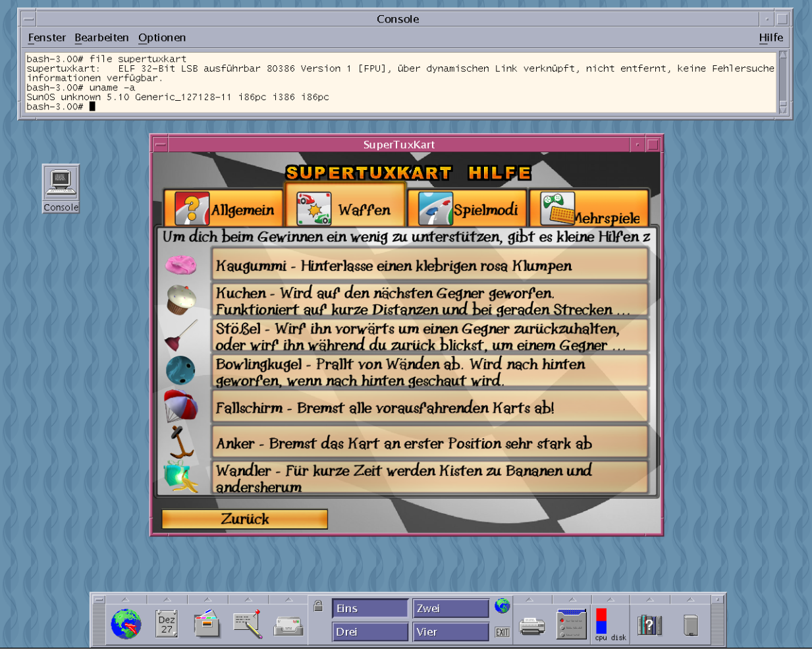The image size is (812, 649).
Task: Open the Fenster menu in Console
Action: point(47,38)
